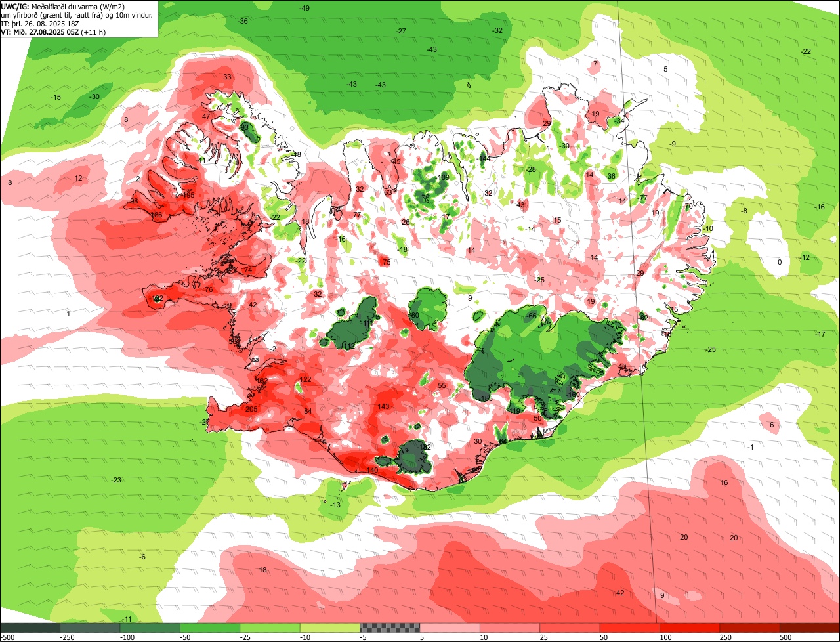Click the hatched legend swatch from -5 to 5
Image resolution: width=840 pixels, height=642 pixels.
click(x=390, y=628)
